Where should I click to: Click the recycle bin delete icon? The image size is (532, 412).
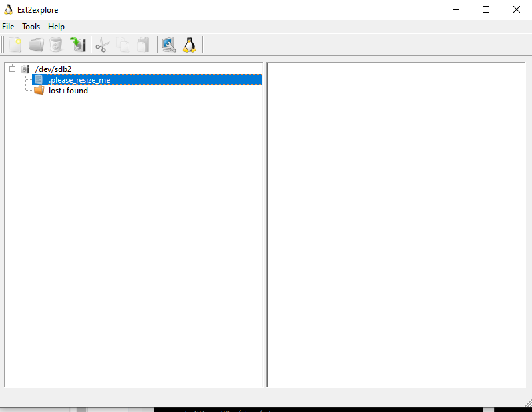[56, 45]
